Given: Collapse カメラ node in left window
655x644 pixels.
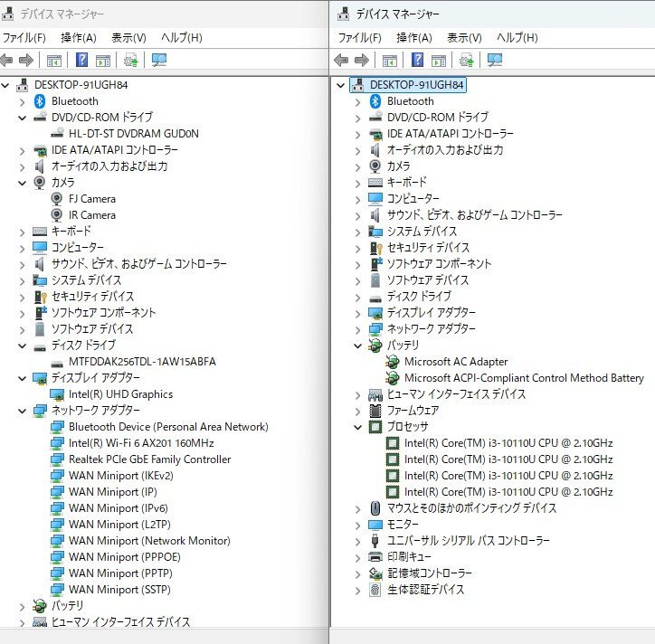Looking at the screenshot, I should pos(22,183).
